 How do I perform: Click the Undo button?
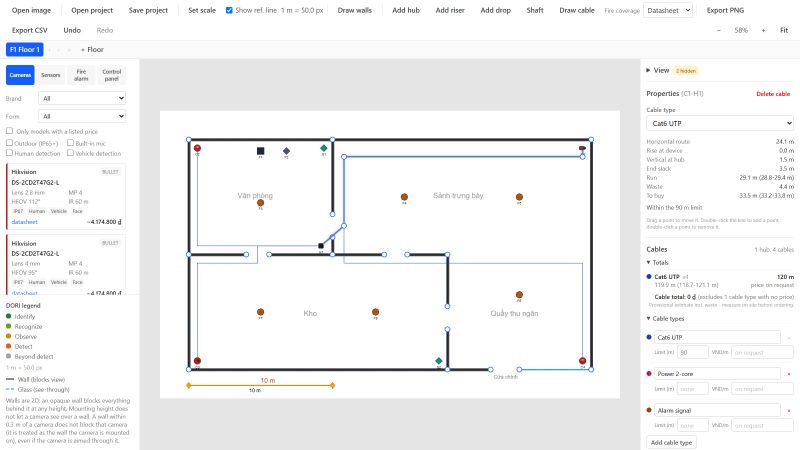click(72, 30)
